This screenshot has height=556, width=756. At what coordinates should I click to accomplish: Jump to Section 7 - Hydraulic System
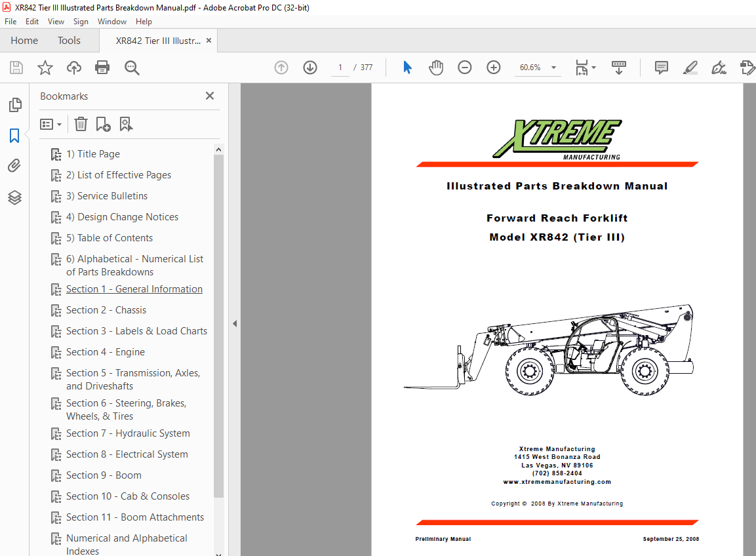click(x=128, y=433)
